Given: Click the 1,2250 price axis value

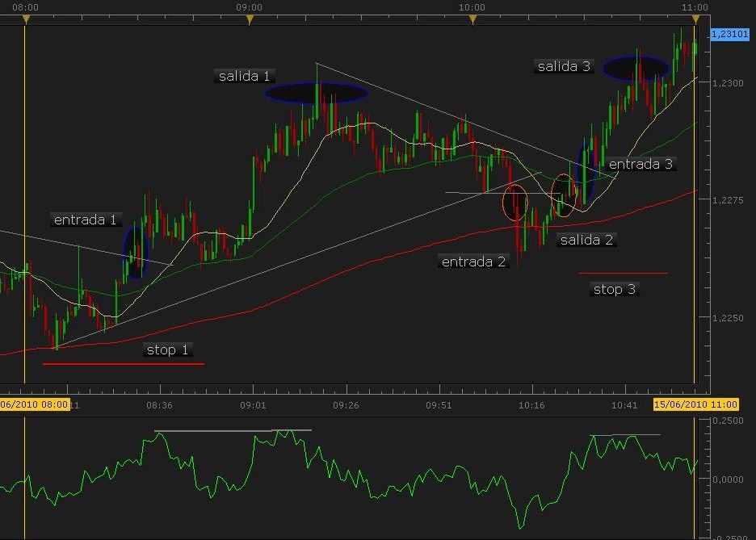Looking at the screenshot, I should [x=728, y=318].
